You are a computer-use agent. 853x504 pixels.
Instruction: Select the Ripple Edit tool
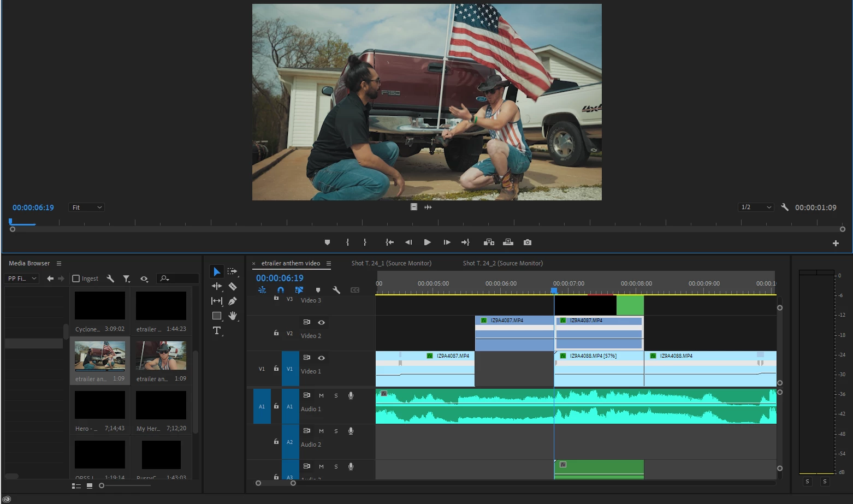[x=217, y=286]
